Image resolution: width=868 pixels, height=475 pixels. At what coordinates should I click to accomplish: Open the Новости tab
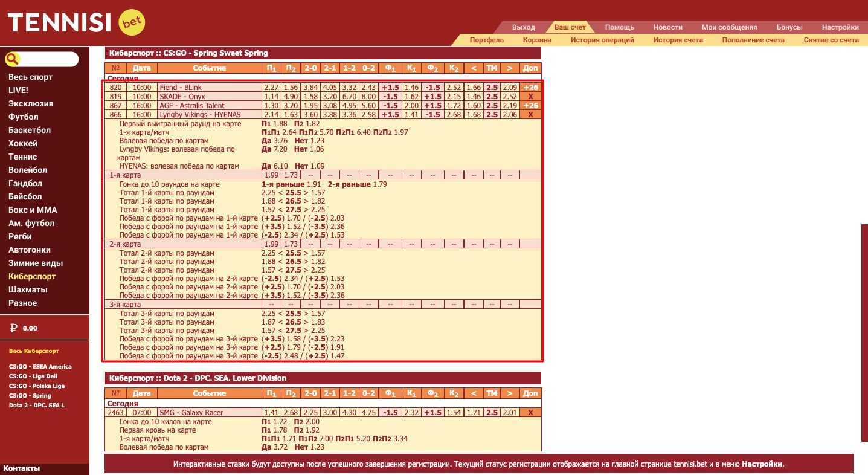pyautogui.click(x=668, y=27)
